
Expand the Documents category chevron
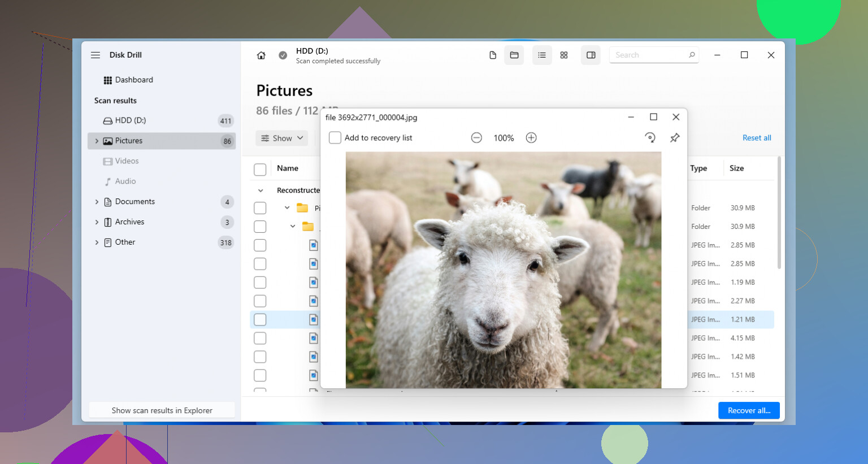point(97,202)
